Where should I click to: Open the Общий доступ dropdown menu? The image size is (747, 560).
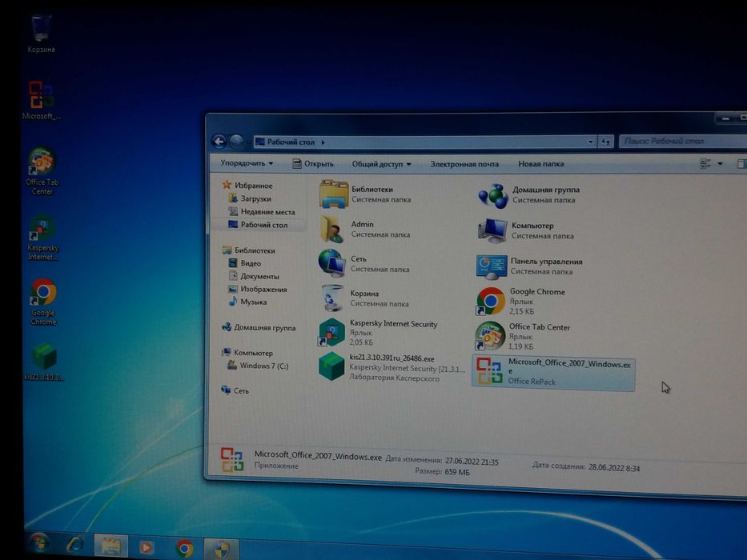pyautogui.click(x=381, y=164)
